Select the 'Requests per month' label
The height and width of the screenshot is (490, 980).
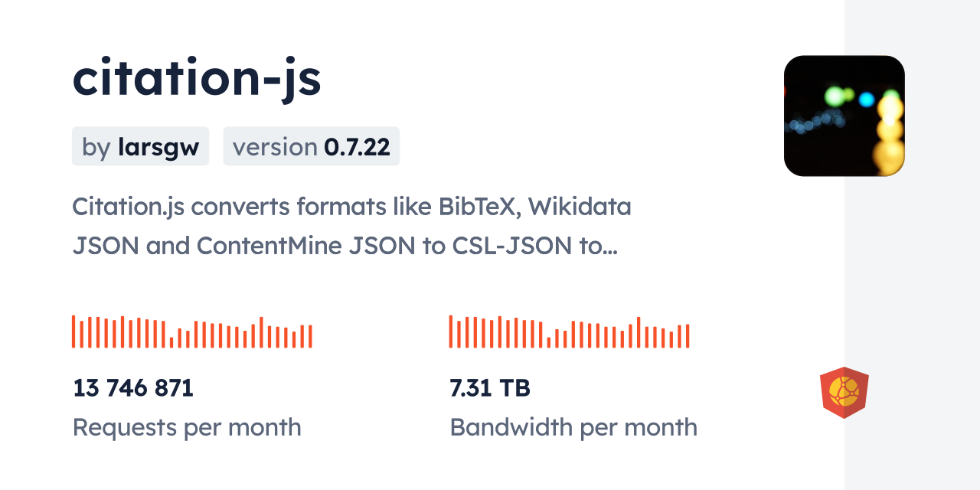pyautogui.click(x=187, y=427)
